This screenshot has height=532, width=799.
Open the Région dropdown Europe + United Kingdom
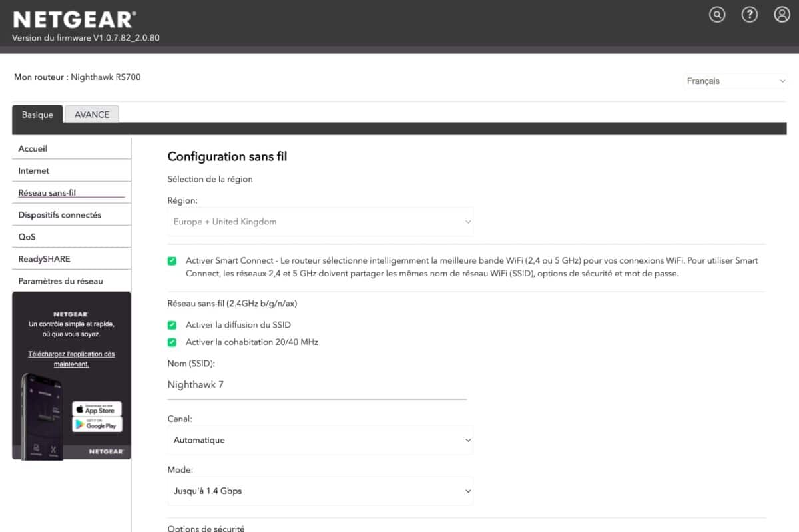pos(320,222)
